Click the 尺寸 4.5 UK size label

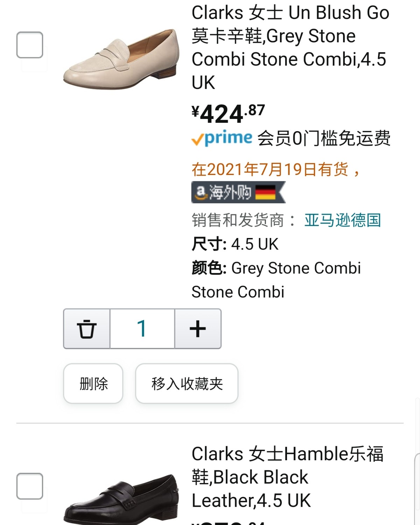(x=235, y=244)
